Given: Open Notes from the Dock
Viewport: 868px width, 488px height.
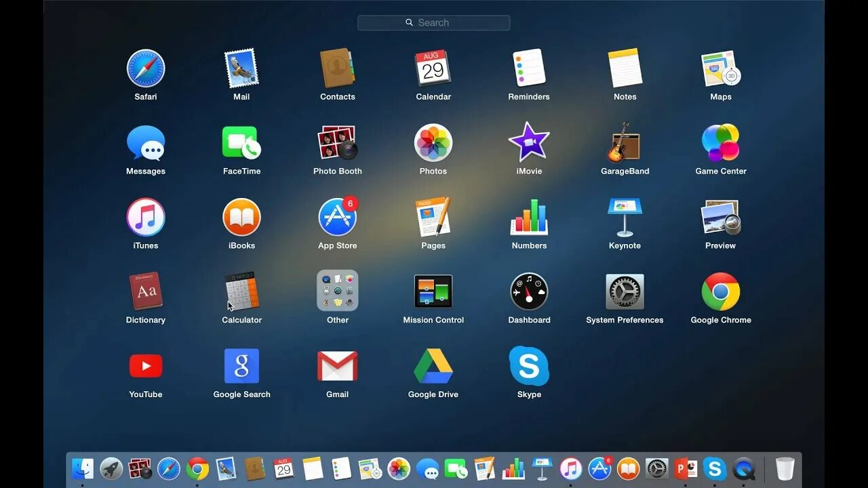Looking at the screenshot, I should [x=313, y=468].
